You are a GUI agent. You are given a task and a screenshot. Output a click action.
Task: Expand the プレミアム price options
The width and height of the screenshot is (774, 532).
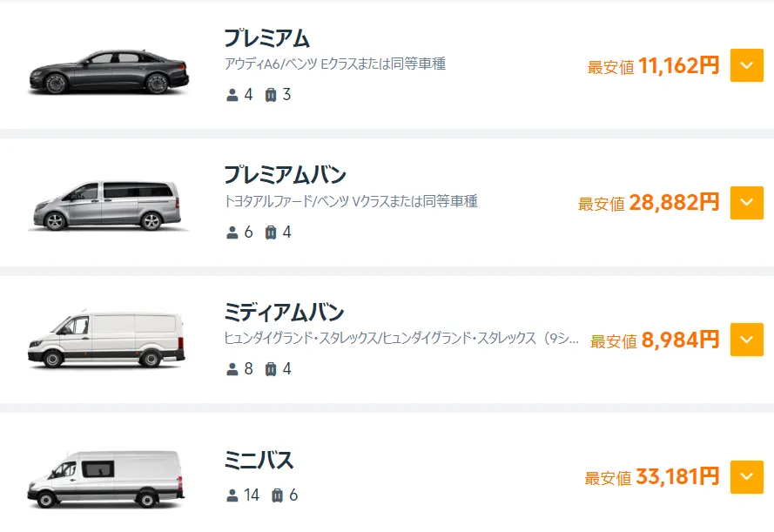[746, 65]
